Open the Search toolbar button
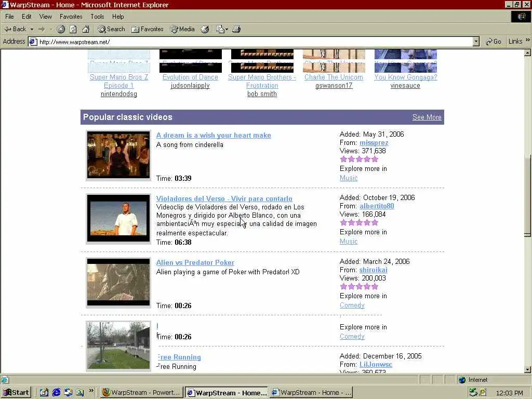The width and height of the screenshot is (532, 399). point(111,29)
